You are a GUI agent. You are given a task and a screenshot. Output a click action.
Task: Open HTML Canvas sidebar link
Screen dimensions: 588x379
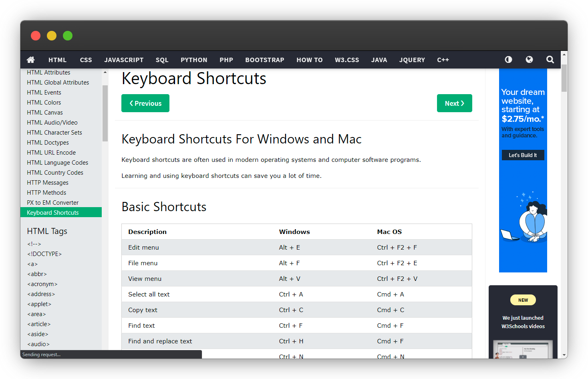tap(45, 113)
